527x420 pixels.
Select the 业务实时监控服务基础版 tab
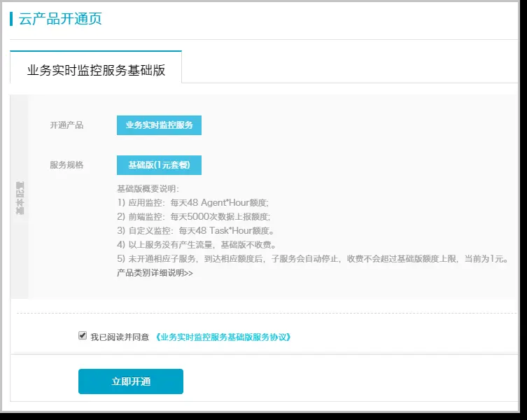coord(96,67)
